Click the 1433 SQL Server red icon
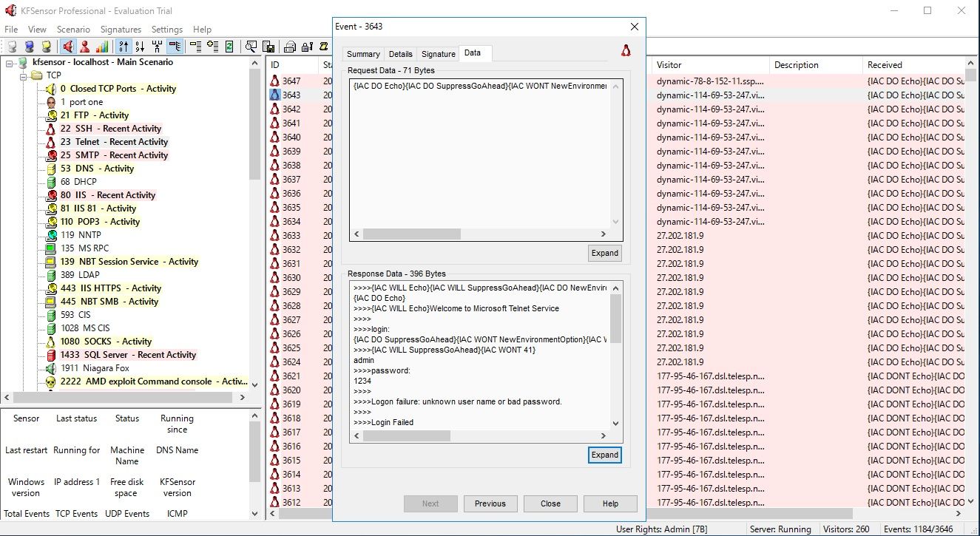Image resolution: width=980 pixels, height=536 pixels. (50, 355)
